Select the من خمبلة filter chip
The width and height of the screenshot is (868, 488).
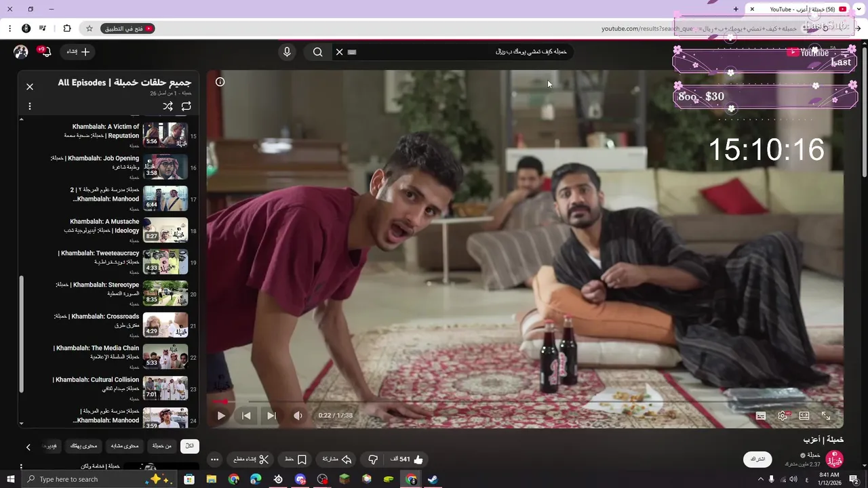pyautogui.click(x=162, y=446)
